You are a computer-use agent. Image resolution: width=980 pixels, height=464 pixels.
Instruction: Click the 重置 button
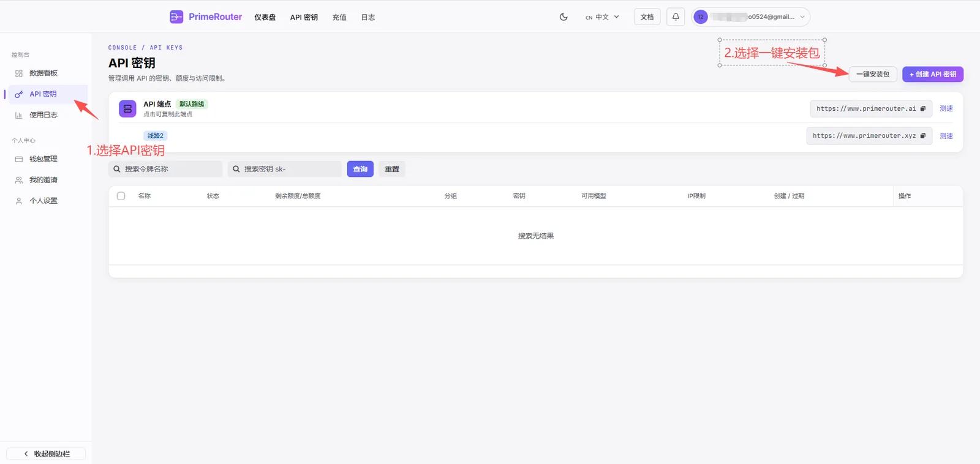click(392, 169)
